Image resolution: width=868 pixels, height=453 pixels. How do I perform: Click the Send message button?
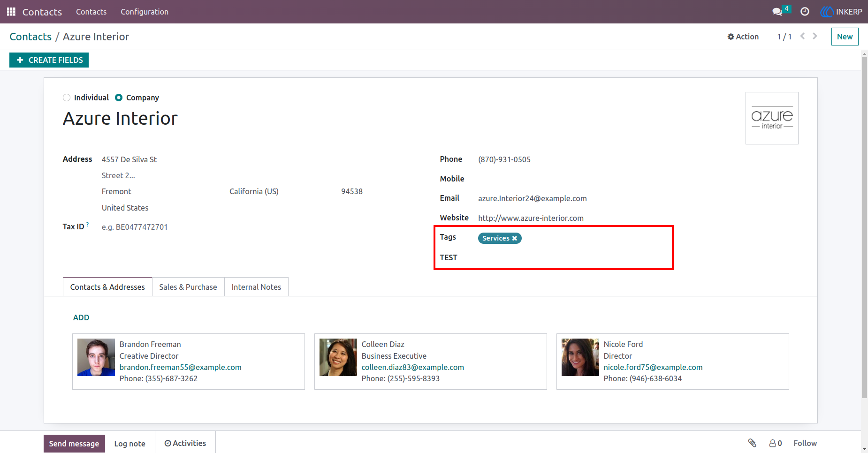tap(74, 444)
